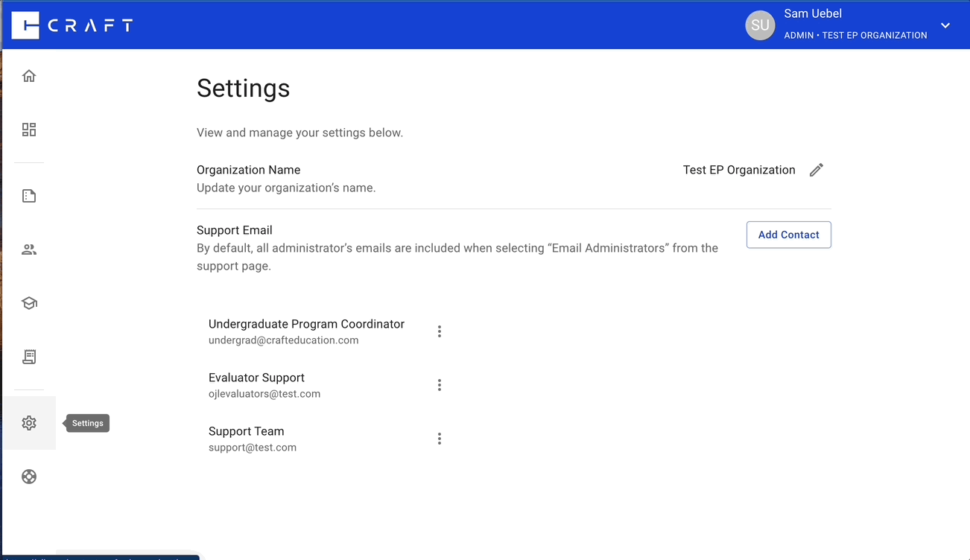Screen dimensions: 970x560
Task: Click the CRAFT logo in the top bar
Action: (71, 24)
